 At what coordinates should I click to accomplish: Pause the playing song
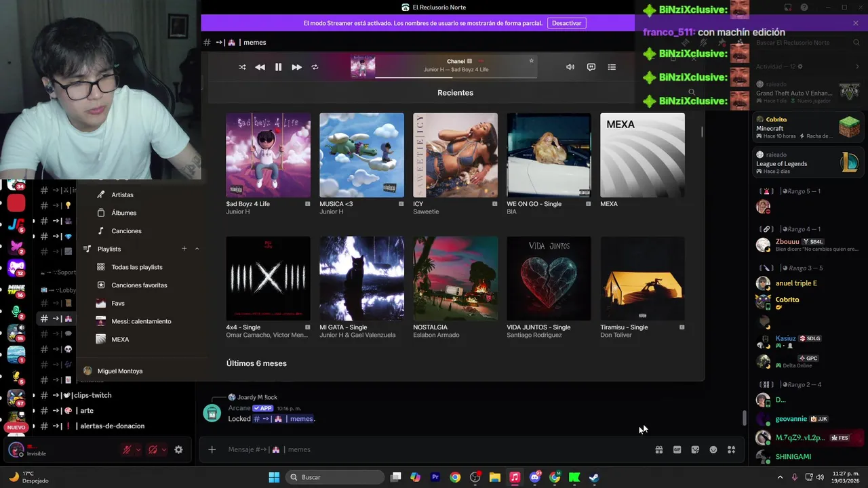[x=278, y=67]
